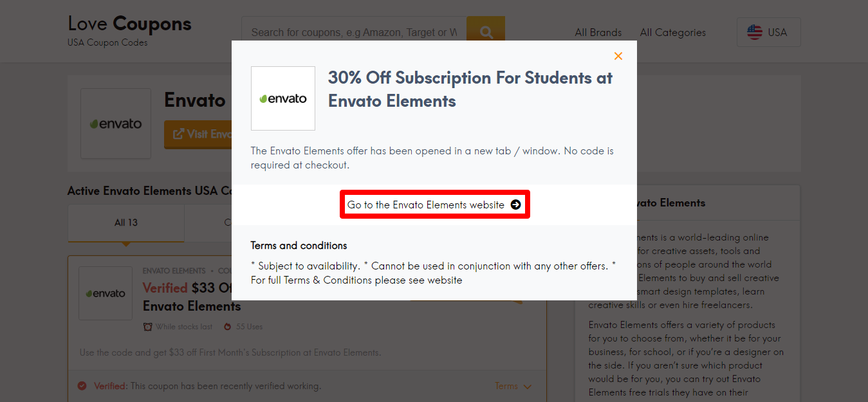Click the flame icon next to 55 Uses

click(226, 326)
